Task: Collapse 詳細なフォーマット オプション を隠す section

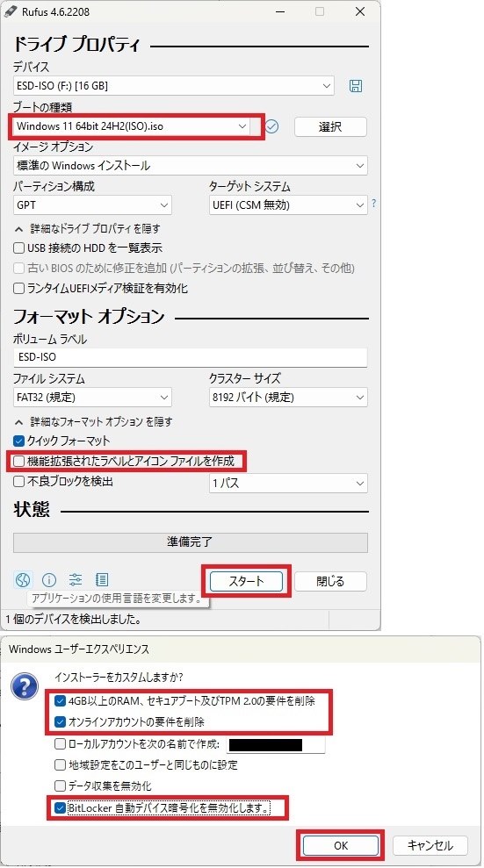Action: tap(94, 422)
